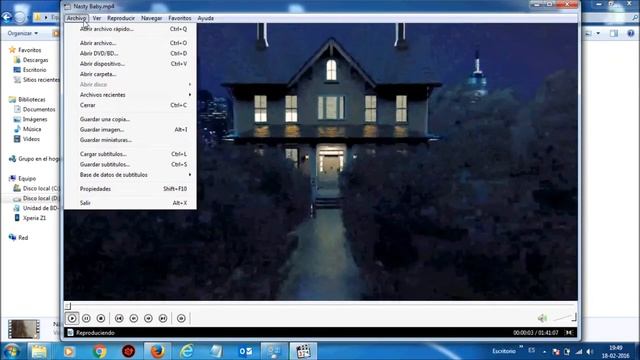The height and width of the screenshot is (360, 640).
Task: Open 'Propiedades' from the menu
Action: [130, 189]
